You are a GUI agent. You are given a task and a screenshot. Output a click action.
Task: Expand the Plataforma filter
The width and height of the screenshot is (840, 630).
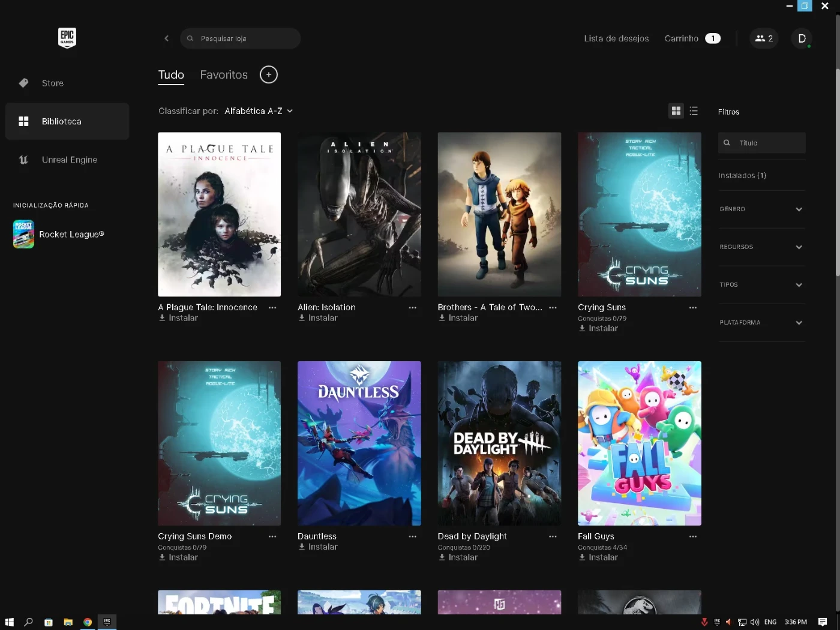tap(761, 323)
